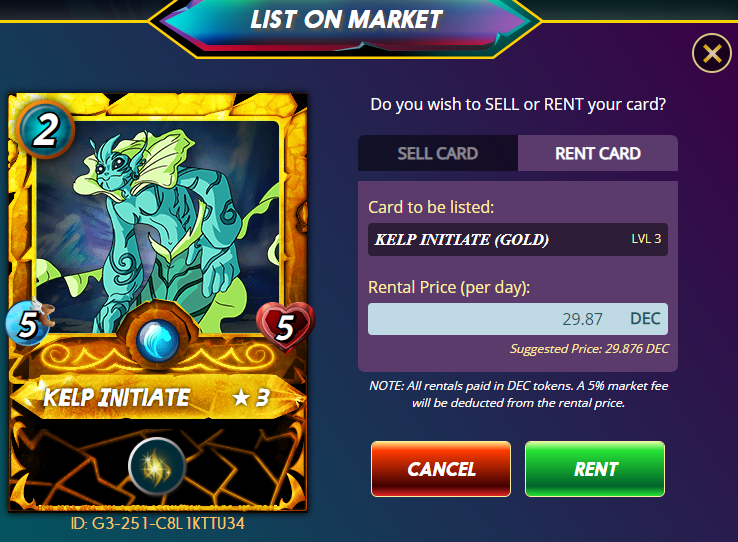The height and width of the screenshot is (542, 738).
Task: Click the ability icon under the card name
Action: (x=157, y=466)
